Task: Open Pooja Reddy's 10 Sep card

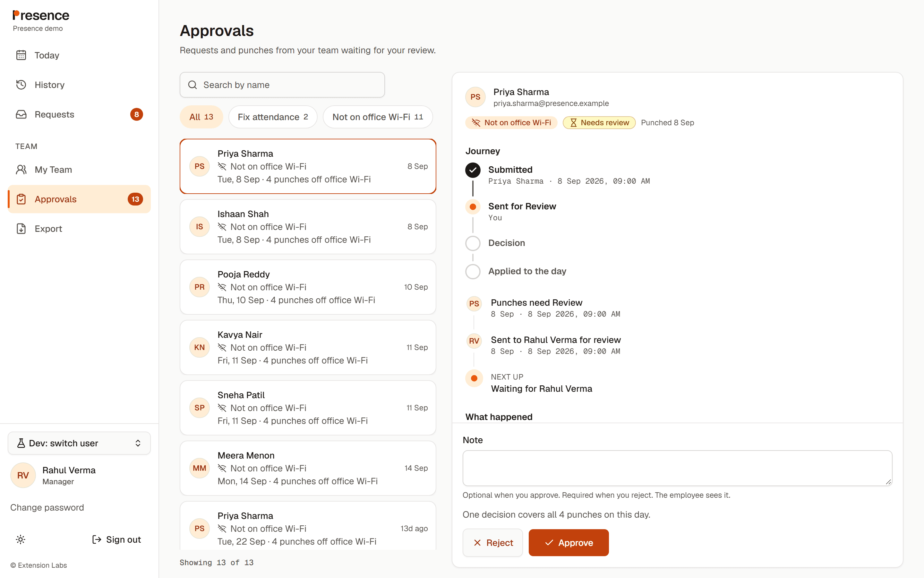Action: point(308,287)
